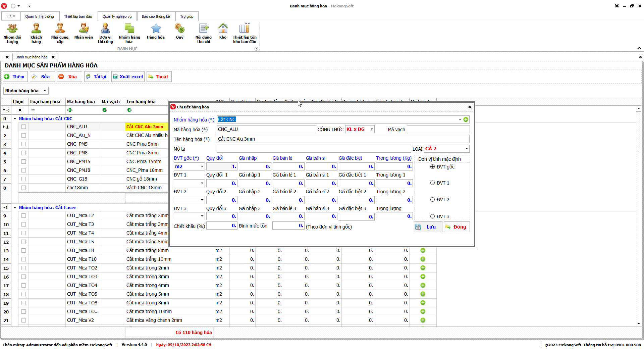Switch to Báo cáo thống kê tab
This screenshot has width=644, height=349.
click(x=156, y=16)
